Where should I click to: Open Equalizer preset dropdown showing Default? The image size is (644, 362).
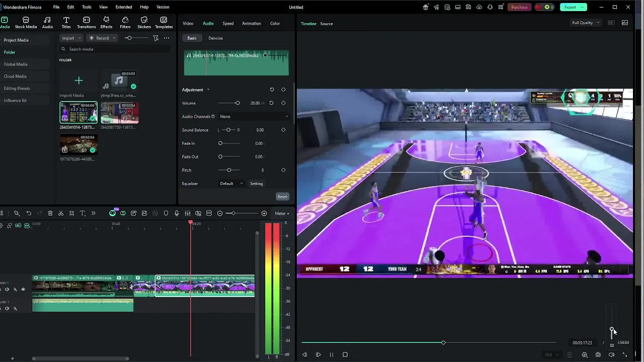tap(231, 184)
